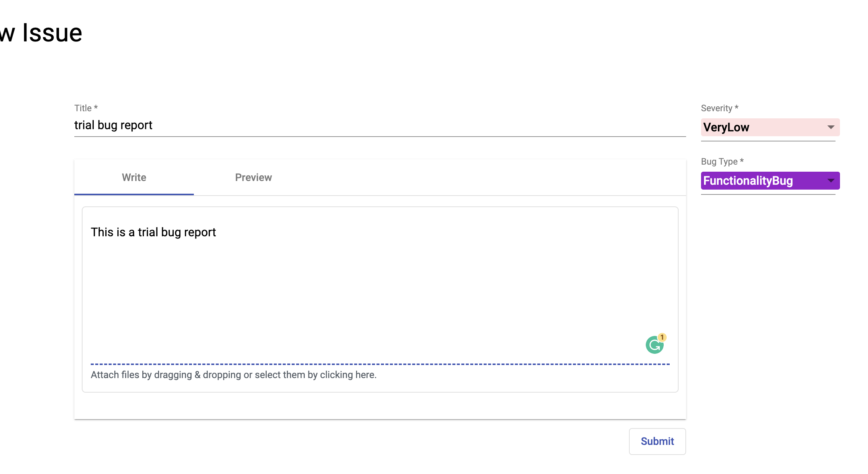
Task: Focus the Title input field
Action: (x=380, y=125)
